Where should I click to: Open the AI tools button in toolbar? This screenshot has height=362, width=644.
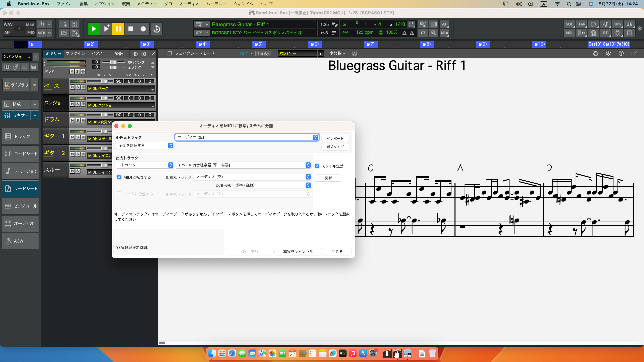pos(444,24)
